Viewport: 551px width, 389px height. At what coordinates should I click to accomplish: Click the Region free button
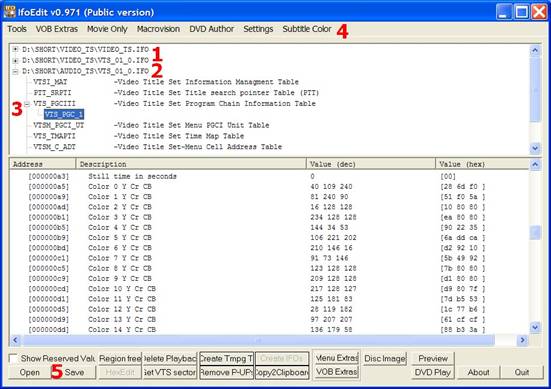click(x=120, y=359)
